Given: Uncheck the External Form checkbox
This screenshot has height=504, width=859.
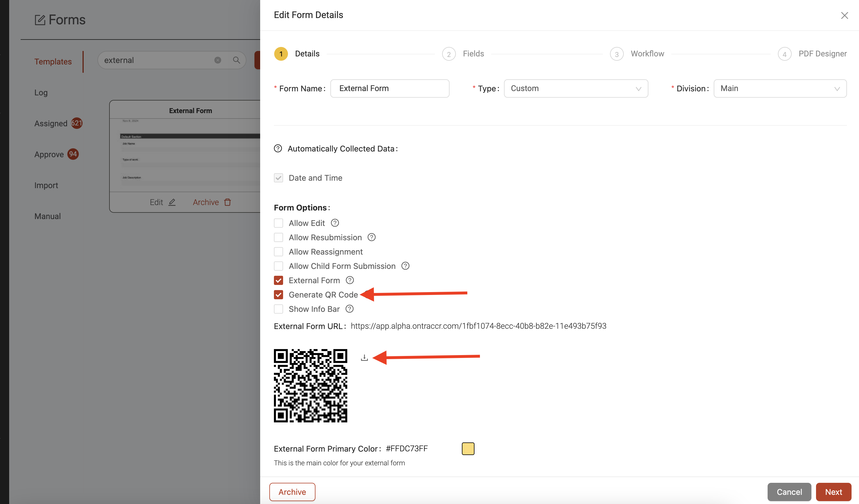Looking at the screenshot, I should (279, 280).
